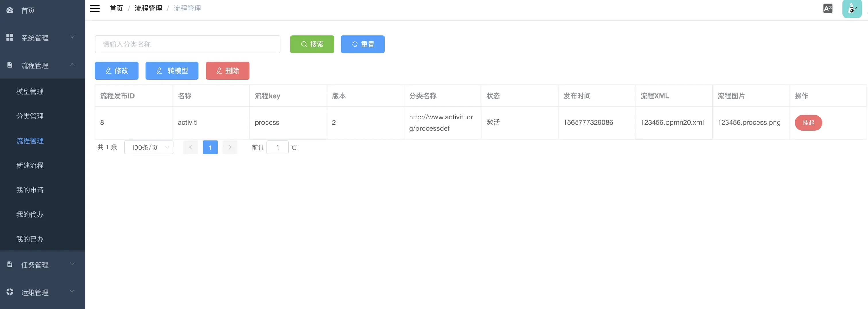868x309 pixels.
Task: Click the 挂起 suspend button
Action: pyautogui.click(x=808, y=123)
